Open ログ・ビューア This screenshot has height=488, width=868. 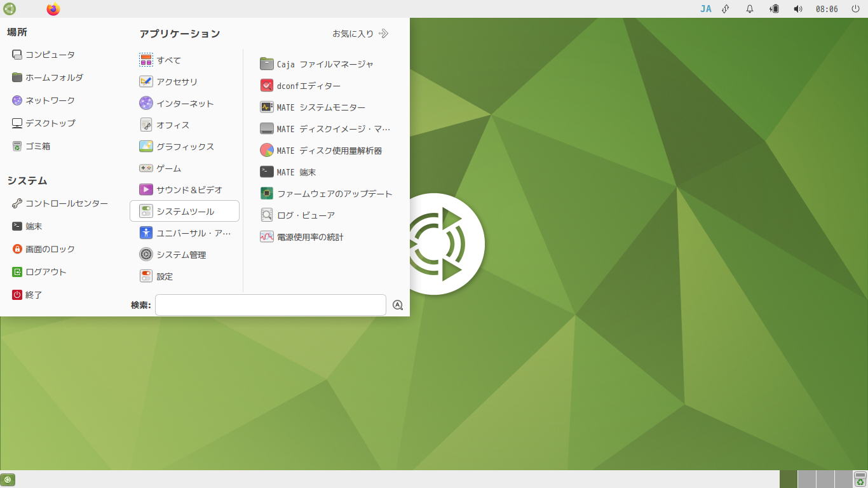(297, 215)
